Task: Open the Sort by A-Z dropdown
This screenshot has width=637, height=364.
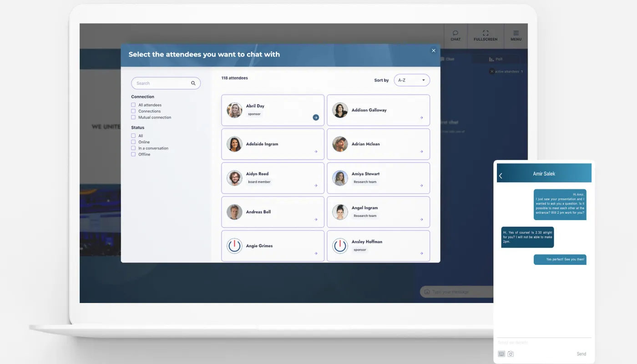Action: pos(411,81)
